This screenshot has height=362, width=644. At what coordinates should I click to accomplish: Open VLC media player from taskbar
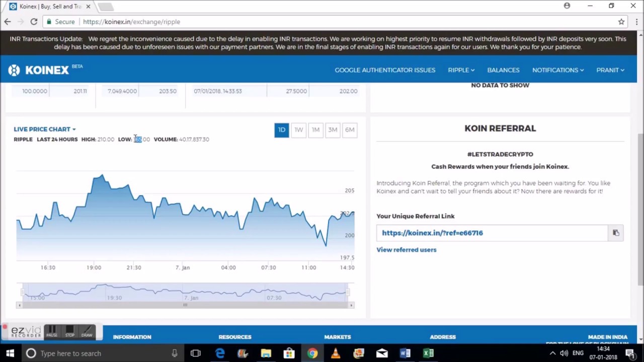(336, 353)
